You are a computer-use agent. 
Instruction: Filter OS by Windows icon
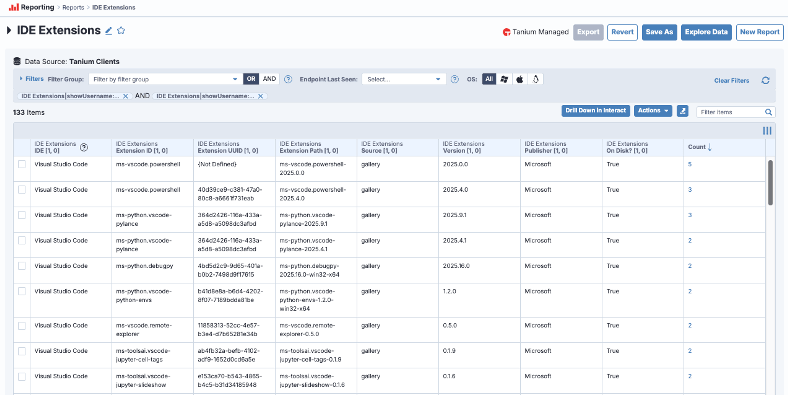tap(504, 79)
